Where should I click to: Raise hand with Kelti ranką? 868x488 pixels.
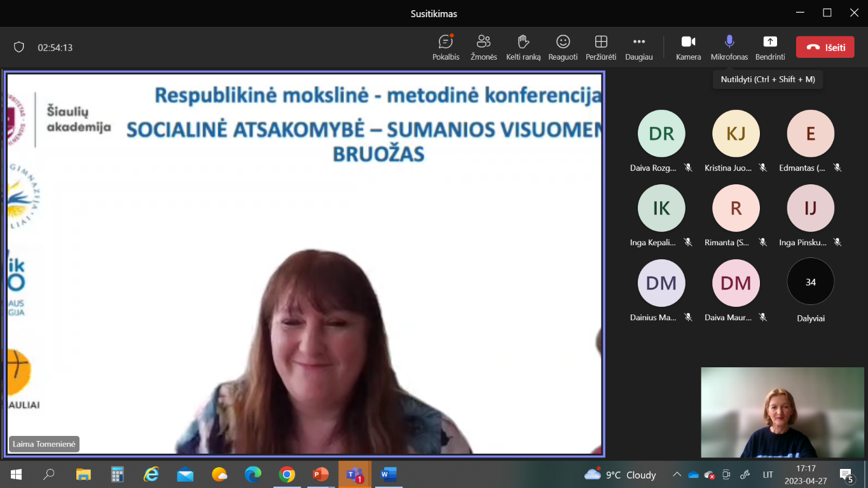pyautogui.click(x=523, y=48)
